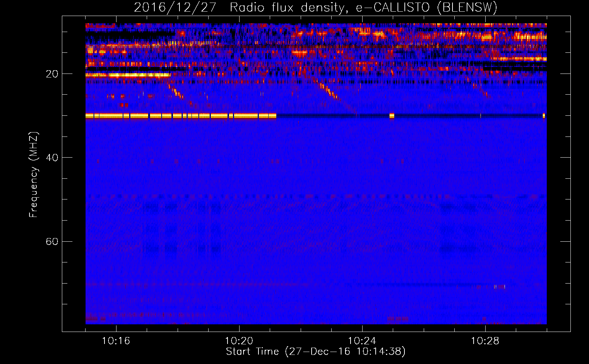
Task: Click the 20 frequency tick label
Action: click(52, 74)
